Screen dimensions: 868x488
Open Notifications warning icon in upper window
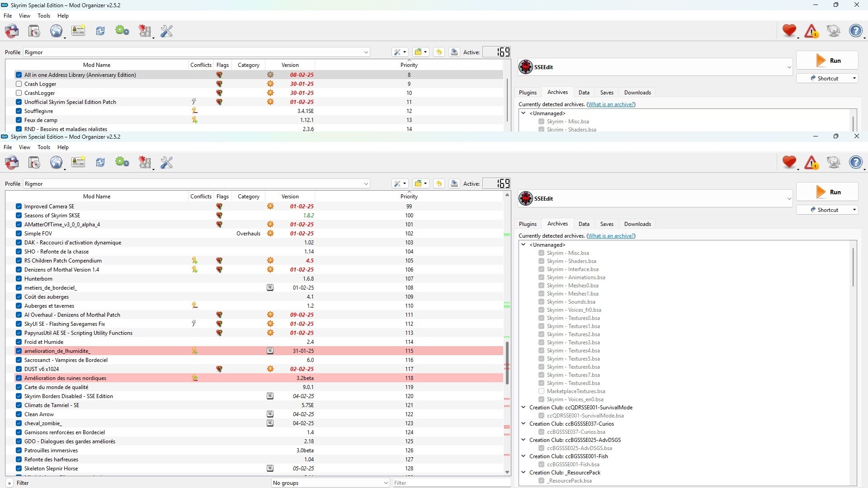point(811,31)
